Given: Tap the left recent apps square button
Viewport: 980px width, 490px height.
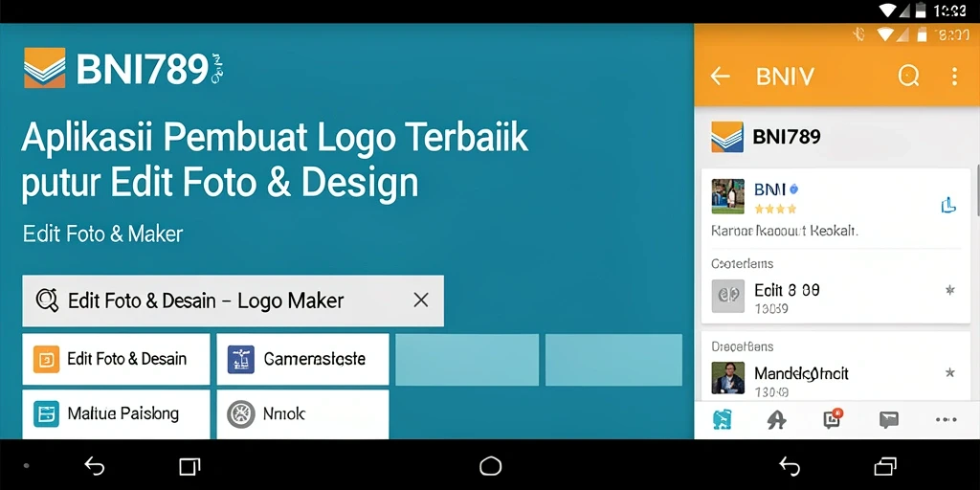Looking at the screenshot, I should (x=189, y=466).
